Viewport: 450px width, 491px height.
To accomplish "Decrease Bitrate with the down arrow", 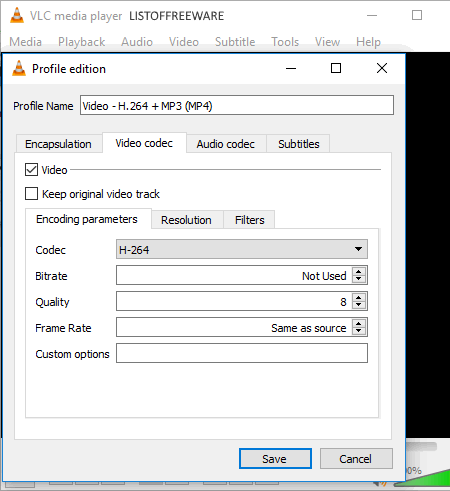I will click(x=359, y=279).
